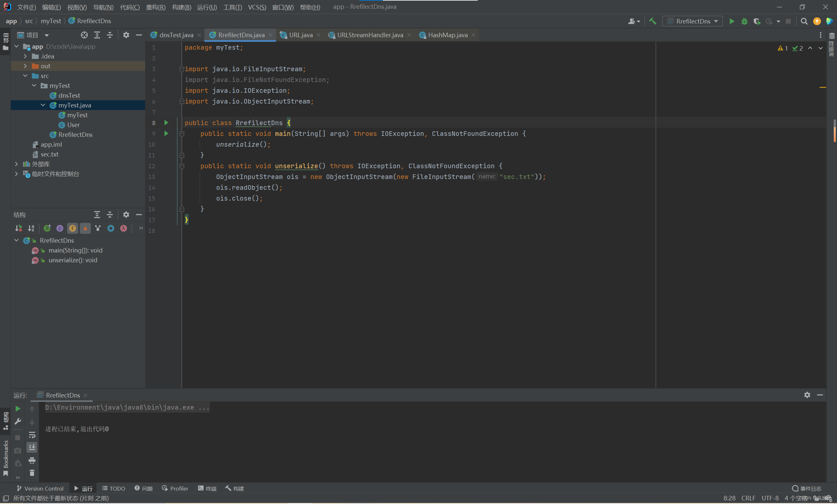Toggle group by type fork icon in structure
The image size is (837, 504).
pos(98,228)
